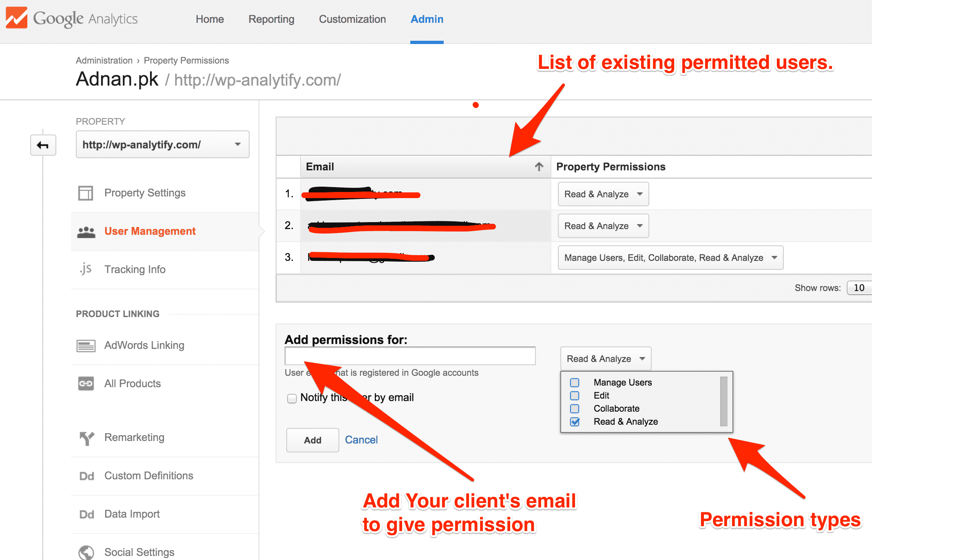Click the Dd icon beside Custom Definitions
The height and width of the screenshot is (560, 960).
click(x=86, y=476)
